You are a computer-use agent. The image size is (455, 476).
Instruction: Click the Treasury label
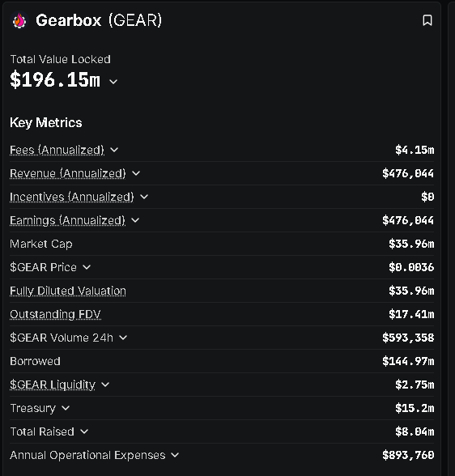(x=33, y=408)
